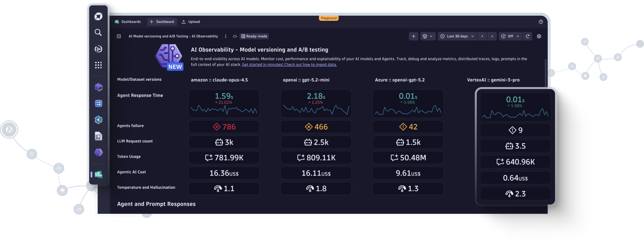644x250 pixels.
Task: Open the teal hexagon app in sidebar
Action: 99,120
